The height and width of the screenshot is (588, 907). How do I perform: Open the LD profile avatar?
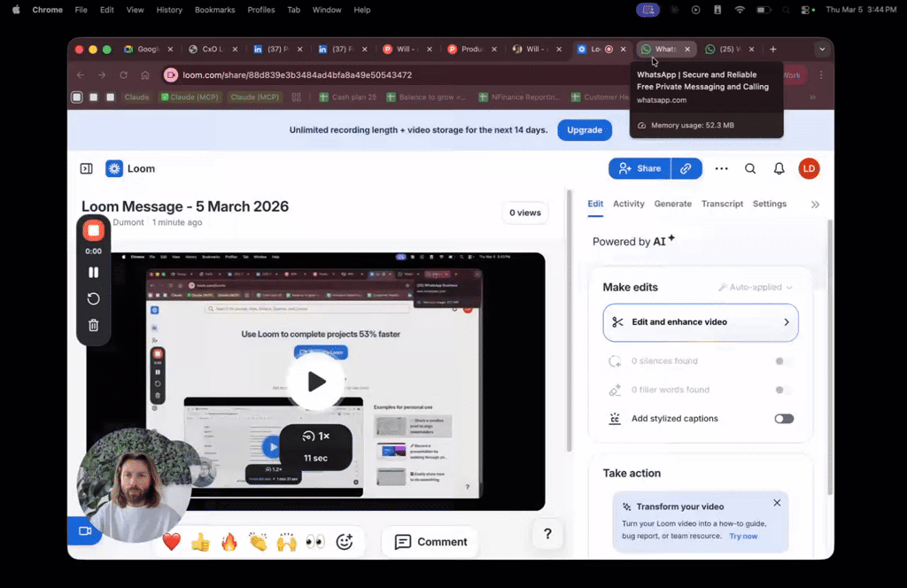click(809, 169)
